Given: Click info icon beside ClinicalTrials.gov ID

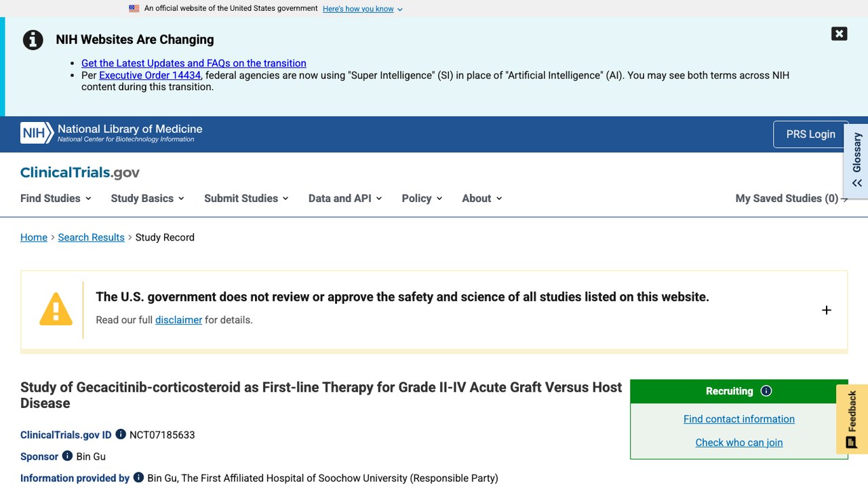Looking at the screenshot, I should [x=121, y=434].
